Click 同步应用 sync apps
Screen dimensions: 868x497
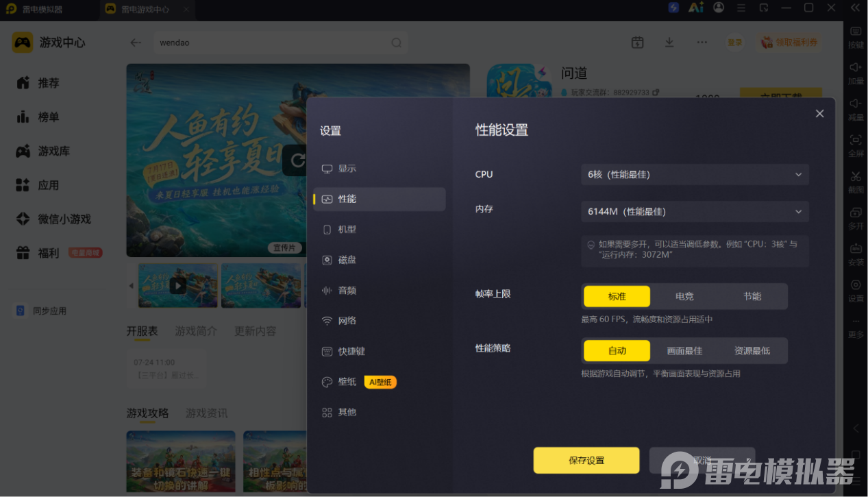point(42,311)
